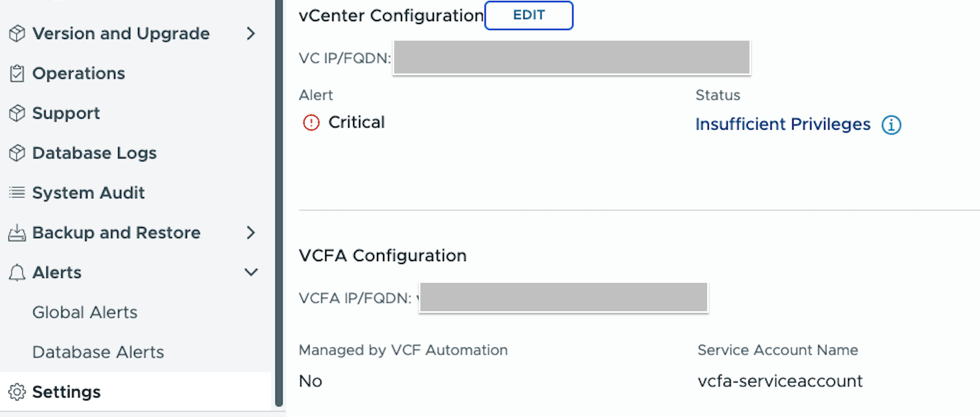Click the Operations clipboard icon
Viewport: 980px width, 417px height.
tap(17, 73)
